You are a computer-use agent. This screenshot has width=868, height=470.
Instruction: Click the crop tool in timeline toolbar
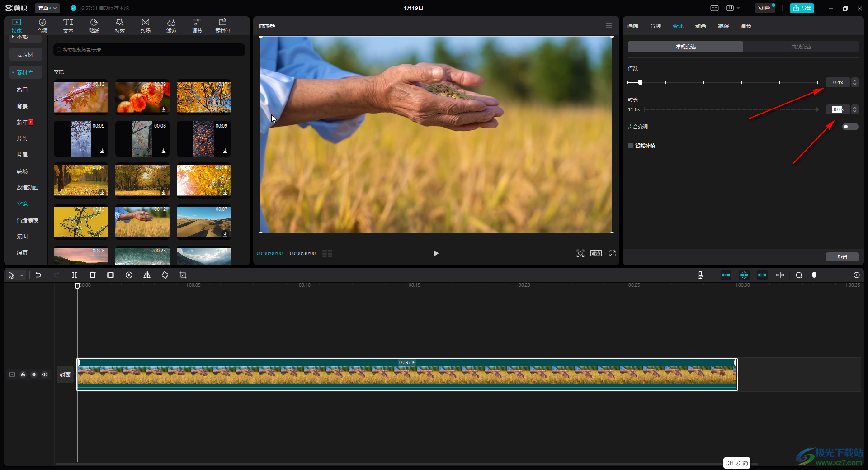coord(183,275)
